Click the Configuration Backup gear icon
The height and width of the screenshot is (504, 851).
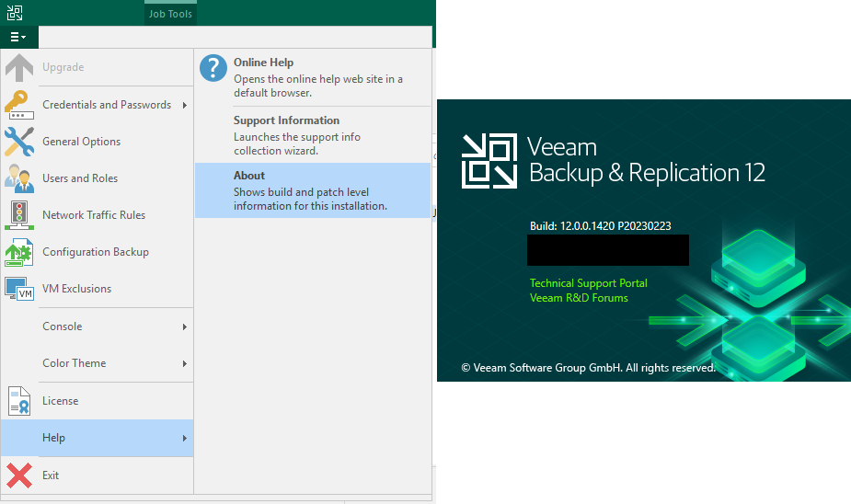pos(19,252)
